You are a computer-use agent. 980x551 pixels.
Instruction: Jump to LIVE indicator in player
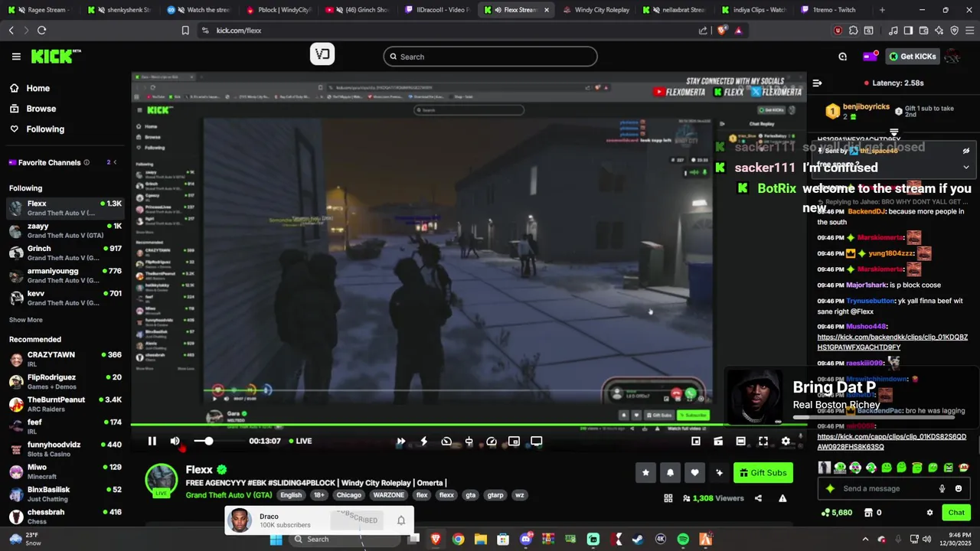click(x=300, y=441)
